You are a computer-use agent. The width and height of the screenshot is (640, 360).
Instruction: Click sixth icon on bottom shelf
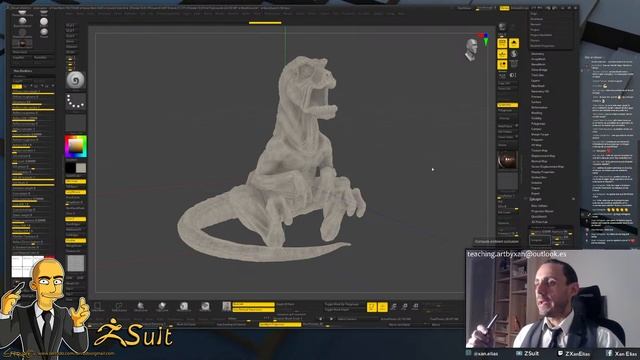(205, 306)
